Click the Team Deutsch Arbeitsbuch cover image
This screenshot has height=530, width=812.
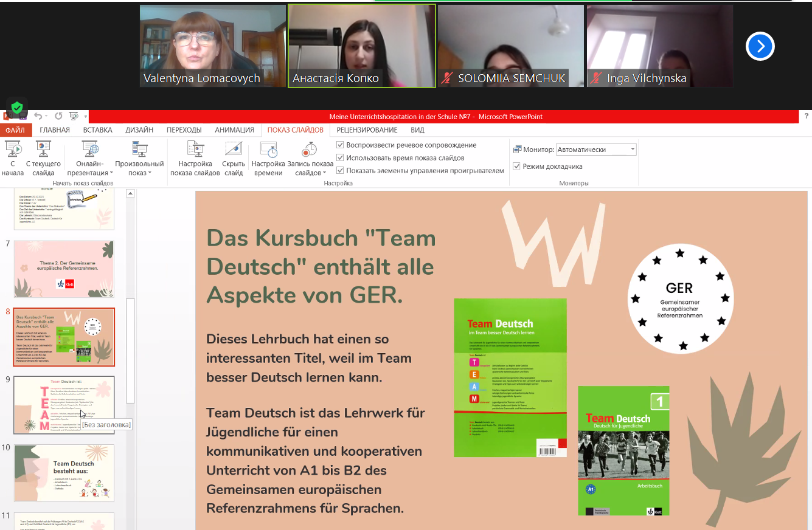point(623,450)
